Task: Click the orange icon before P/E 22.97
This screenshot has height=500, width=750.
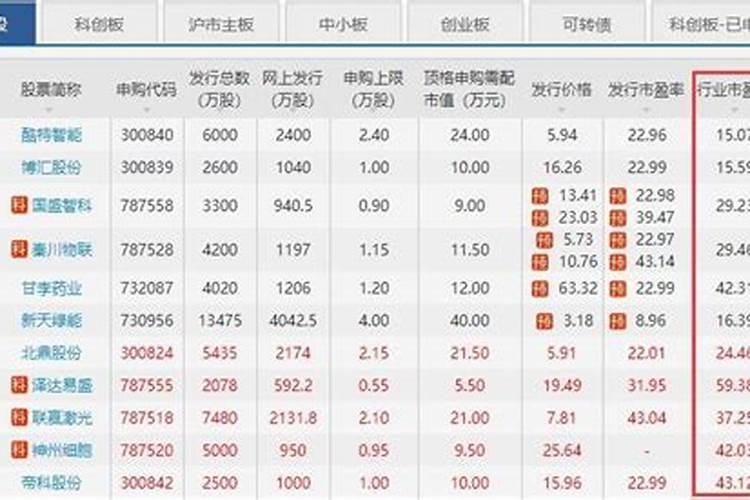Action: tap(618, 240)
